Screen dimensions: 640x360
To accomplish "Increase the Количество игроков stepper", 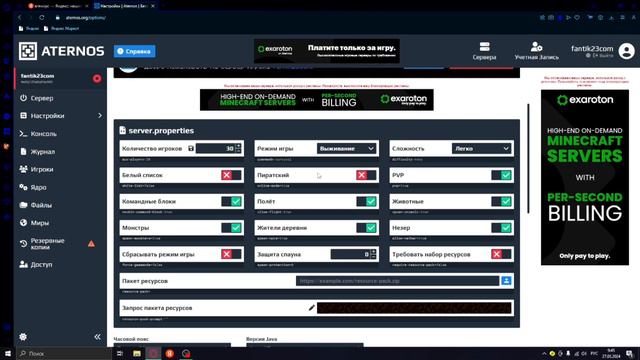I will coord(238,146).
